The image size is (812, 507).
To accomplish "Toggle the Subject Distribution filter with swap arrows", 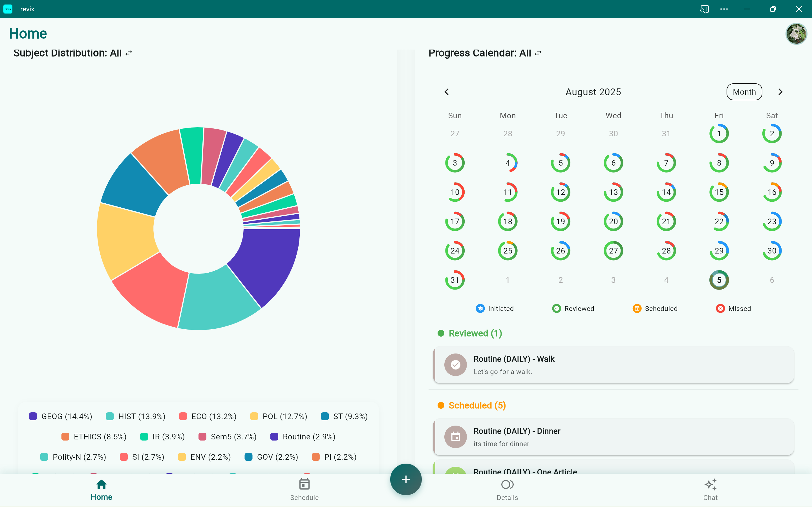I will click(x=129, y=53).
